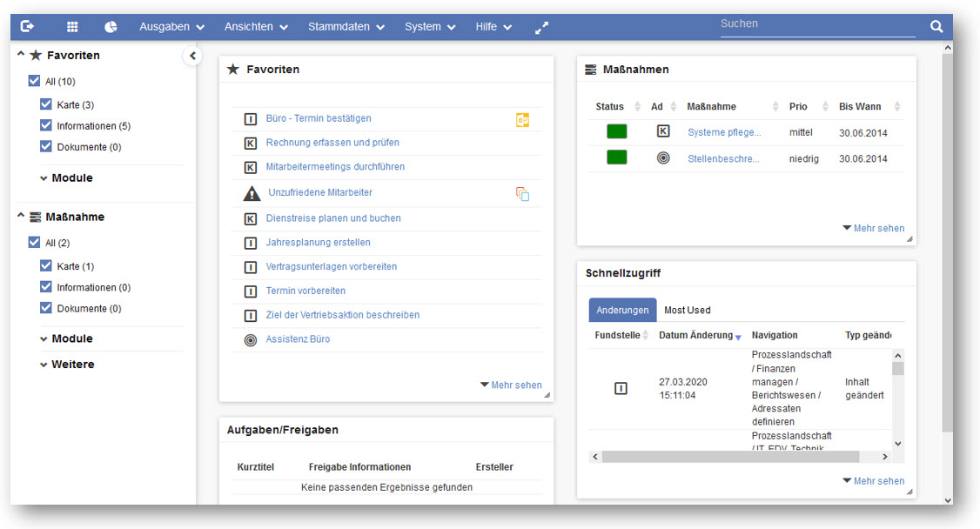Image resolution: width=980 pixels, height=529 pixels.
Task: Open the apps grid icon
Action: point(72,27)
